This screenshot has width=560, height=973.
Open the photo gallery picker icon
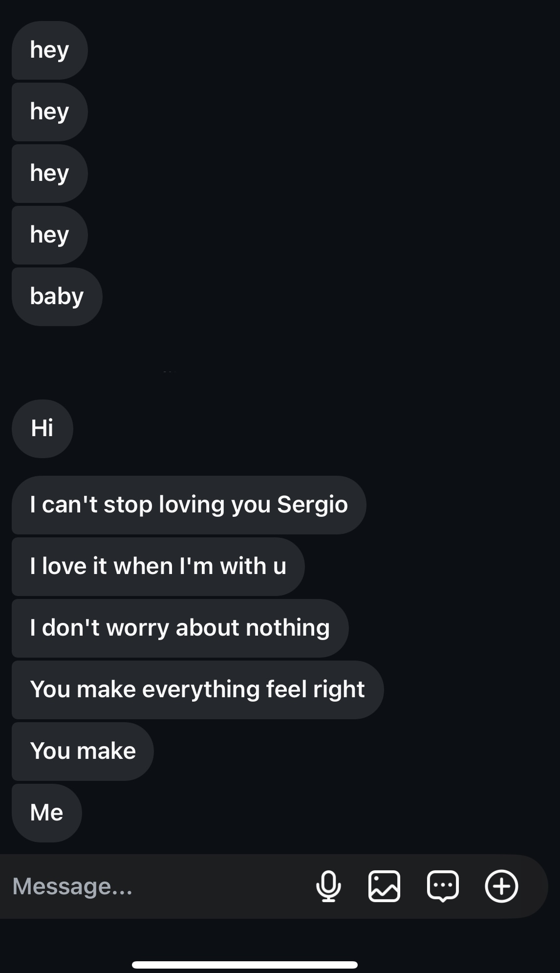pyautogui.click(x=384, y=886)
